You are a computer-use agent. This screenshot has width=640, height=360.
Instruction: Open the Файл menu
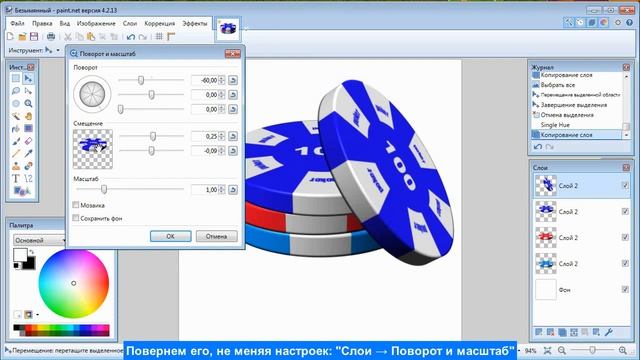[x=17, y=24]
